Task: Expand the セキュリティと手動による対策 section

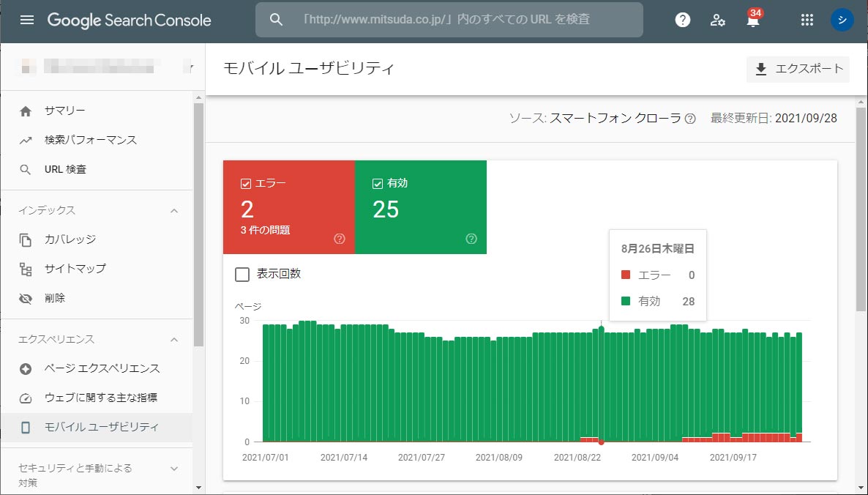Action: (174, 469)
